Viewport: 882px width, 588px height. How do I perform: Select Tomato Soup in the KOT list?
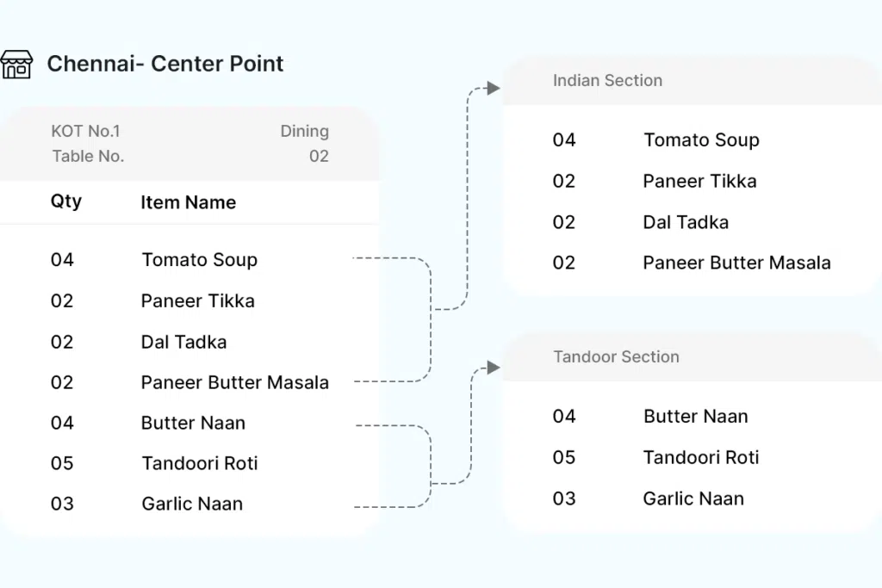[199, 260]
